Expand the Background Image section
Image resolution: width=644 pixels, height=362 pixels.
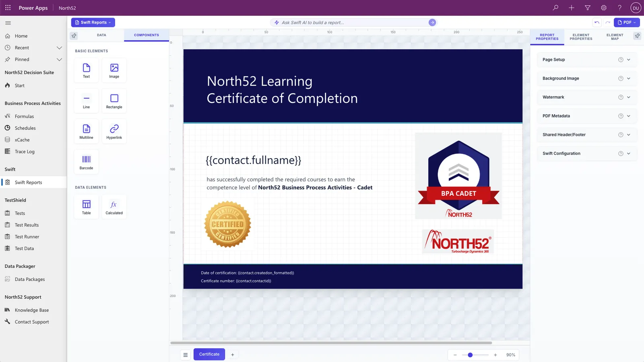point(587,78)
